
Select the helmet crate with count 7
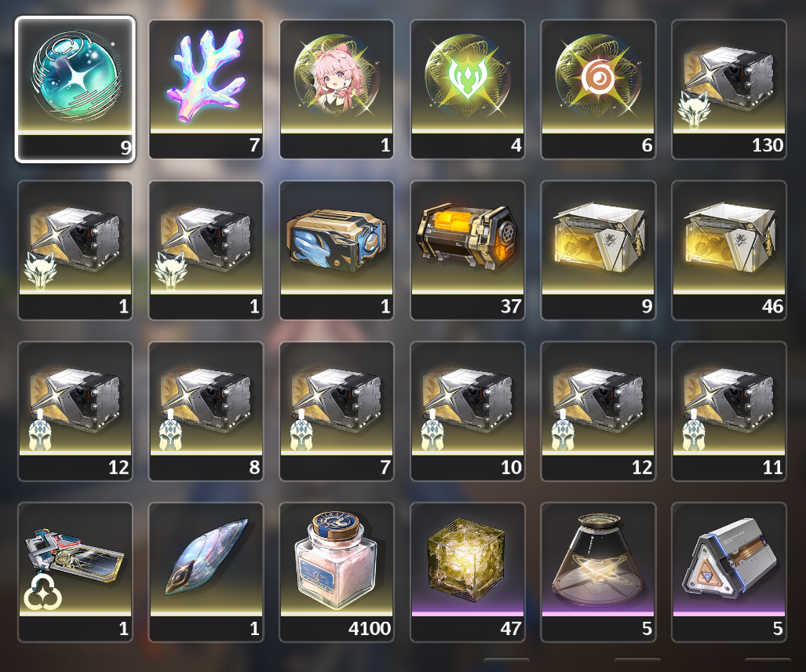click(x=337, y=411)
